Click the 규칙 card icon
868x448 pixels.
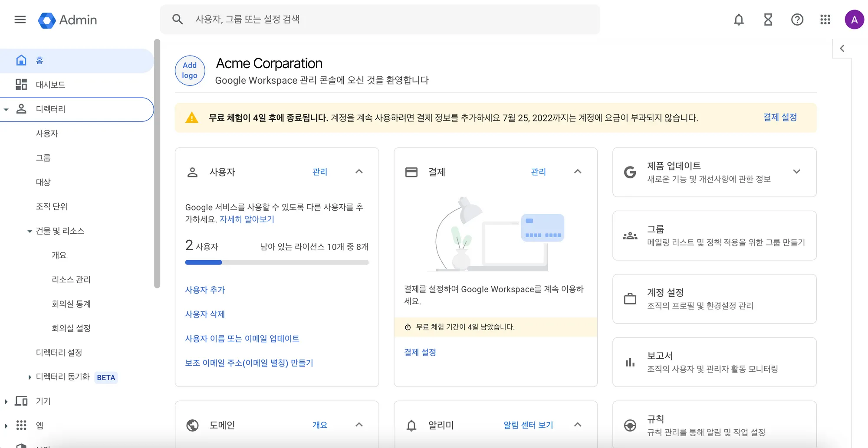pyautogui.click(x=630, y=425)
